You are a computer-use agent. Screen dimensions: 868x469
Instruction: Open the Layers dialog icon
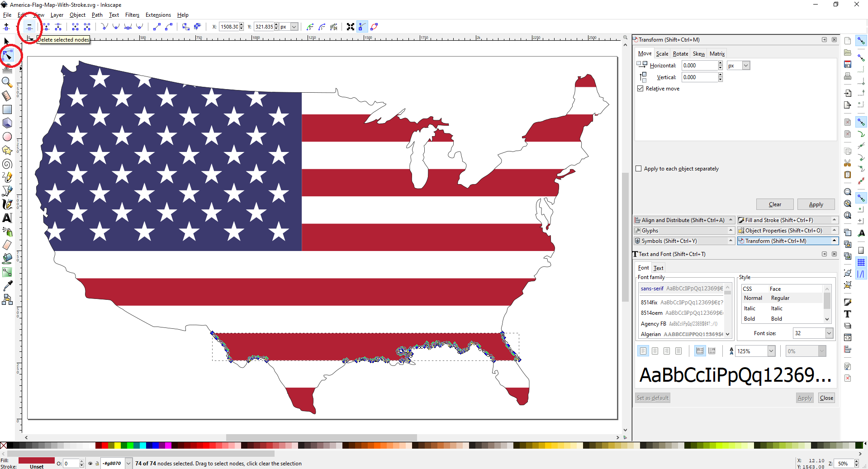click(847, 326)
